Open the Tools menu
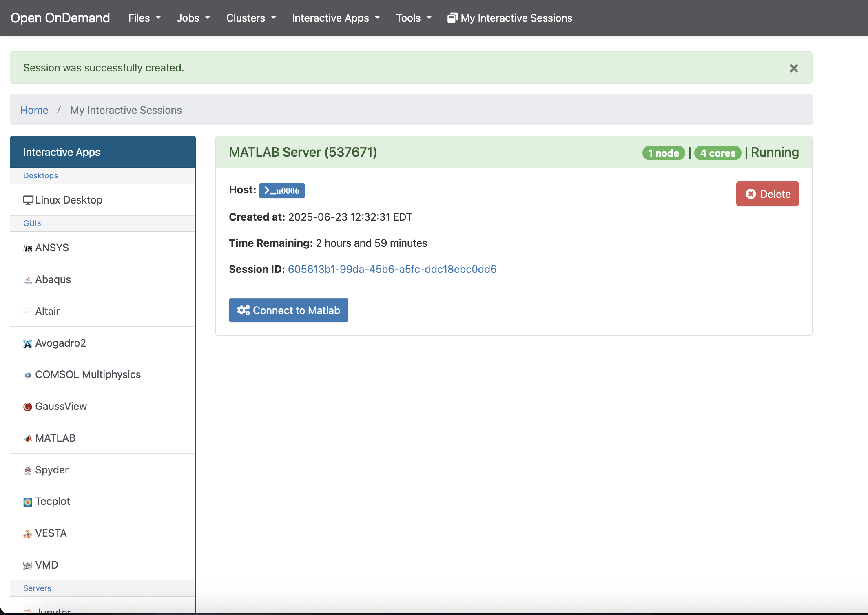 coord(414,18)
